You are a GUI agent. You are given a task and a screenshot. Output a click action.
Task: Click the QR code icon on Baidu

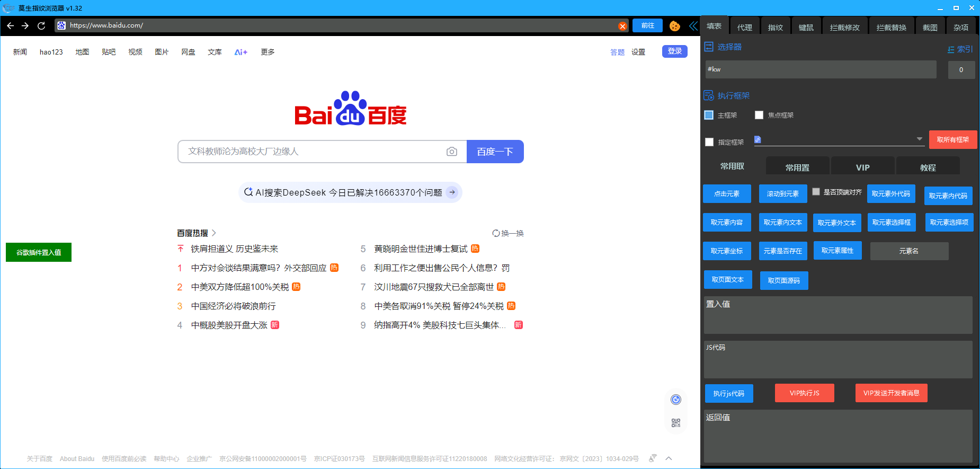pos(675,423)
